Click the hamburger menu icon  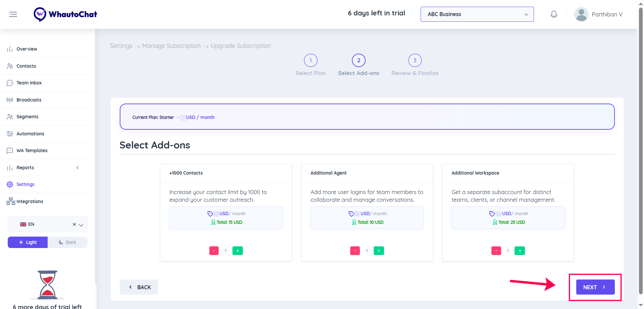13,14
